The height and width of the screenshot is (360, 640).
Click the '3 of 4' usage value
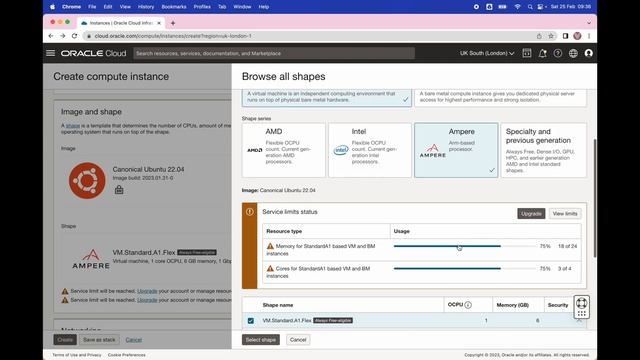(x=564, y=269)
